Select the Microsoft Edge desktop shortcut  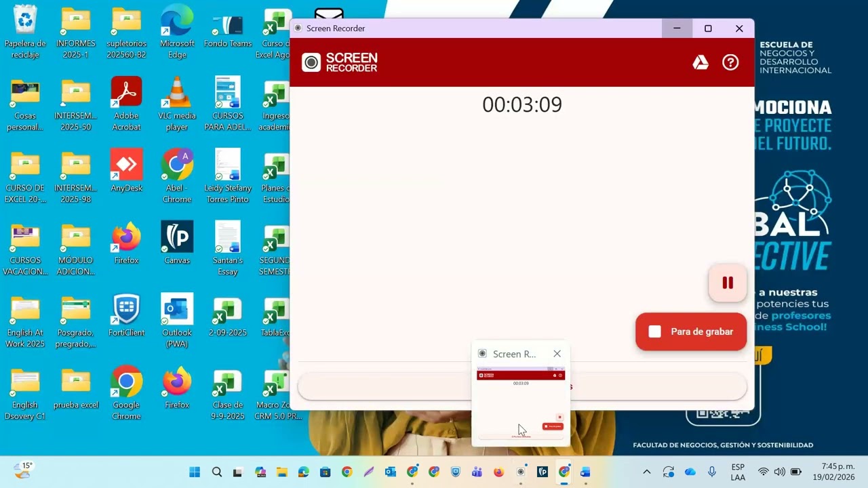(177, 32)
